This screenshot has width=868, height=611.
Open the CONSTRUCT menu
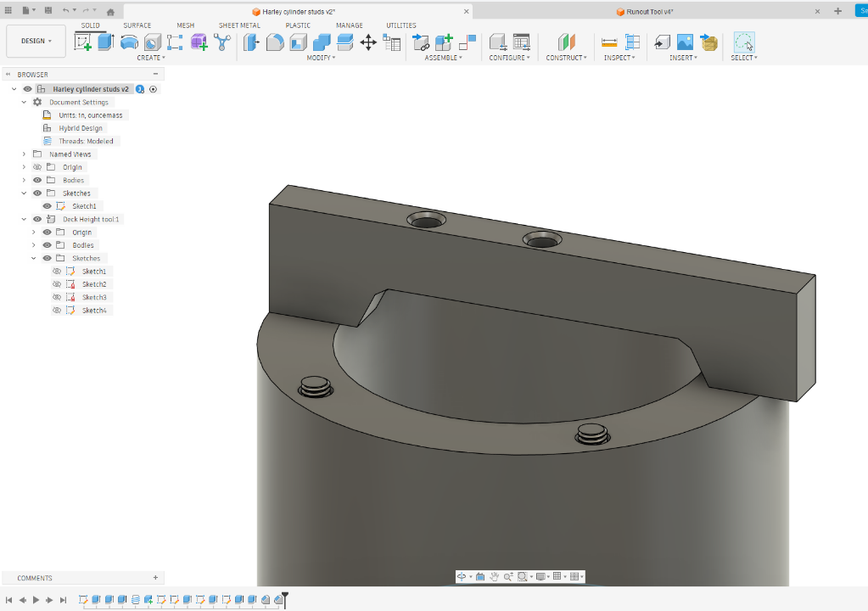(567, 58)
